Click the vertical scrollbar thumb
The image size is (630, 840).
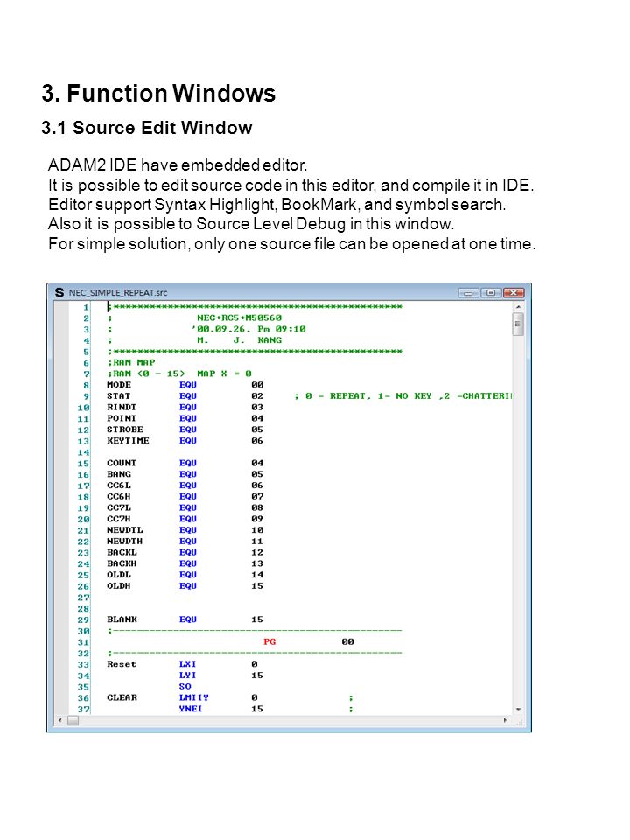tap(518, 324)
